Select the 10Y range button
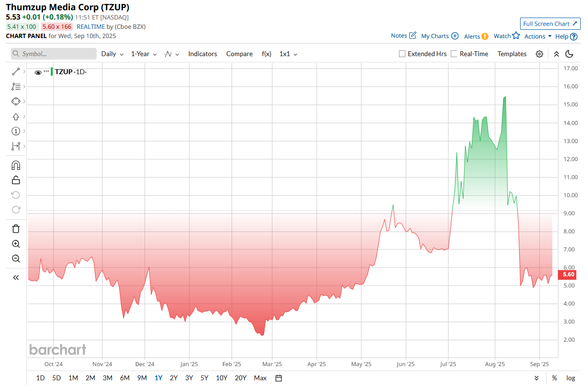Screen dimensions: 588x391 coord(222,378)
